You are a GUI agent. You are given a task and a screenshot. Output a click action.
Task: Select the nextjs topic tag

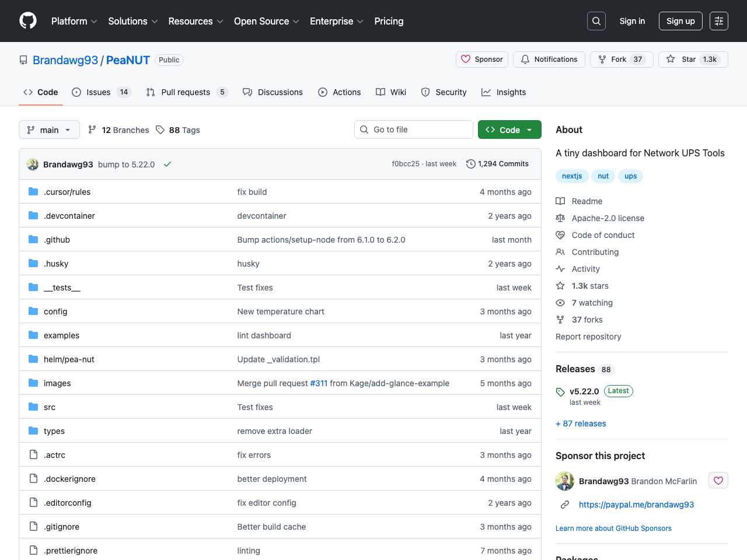point(571,176)
